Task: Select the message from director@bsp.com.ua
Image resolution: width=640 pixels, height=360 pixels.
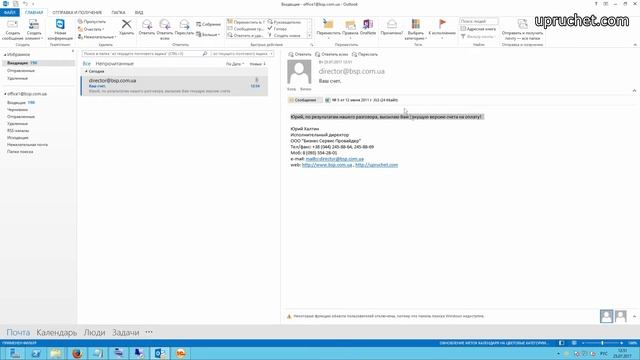Action: click(174, 86)
